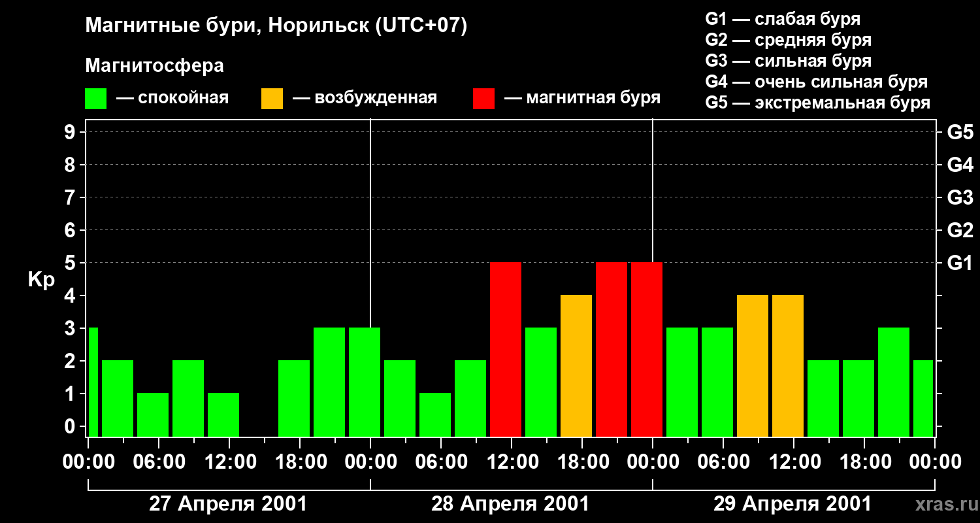Click the Kp 1 bar before 12:00 on 27 April
Screen dimensions: 980x523
[223, 415]
